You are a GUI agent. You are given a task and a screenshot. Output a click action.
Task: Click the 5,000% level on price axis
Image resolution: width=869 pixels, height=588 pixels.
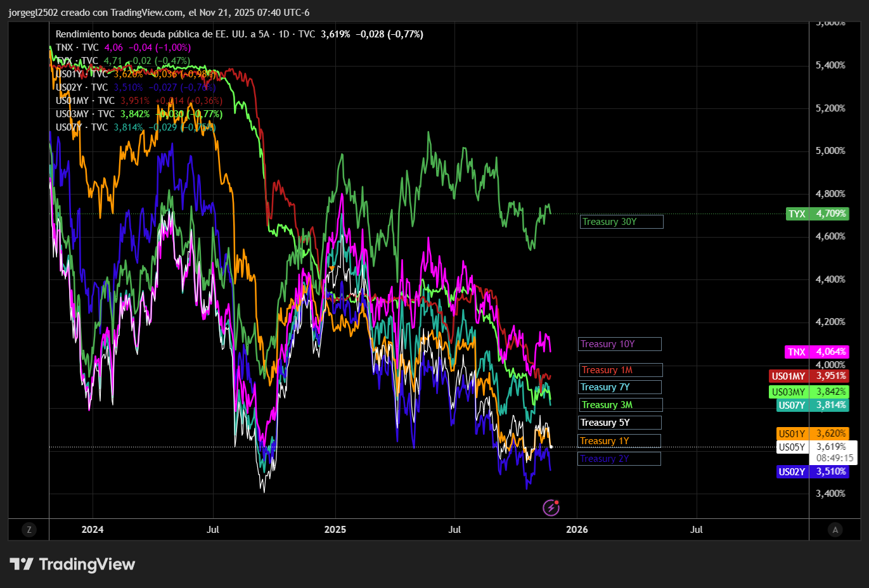(x=830, y=151)
